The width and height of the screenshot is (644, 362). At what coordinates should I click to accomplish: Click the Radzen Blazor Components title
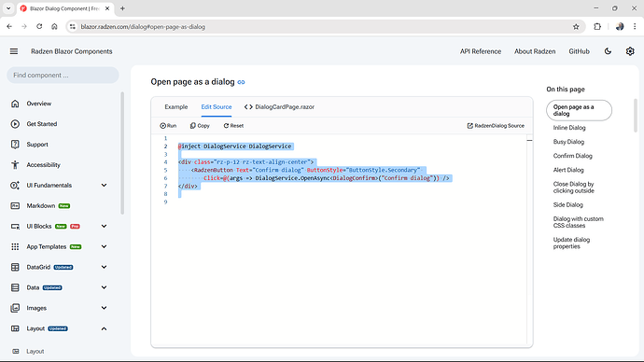72,51
